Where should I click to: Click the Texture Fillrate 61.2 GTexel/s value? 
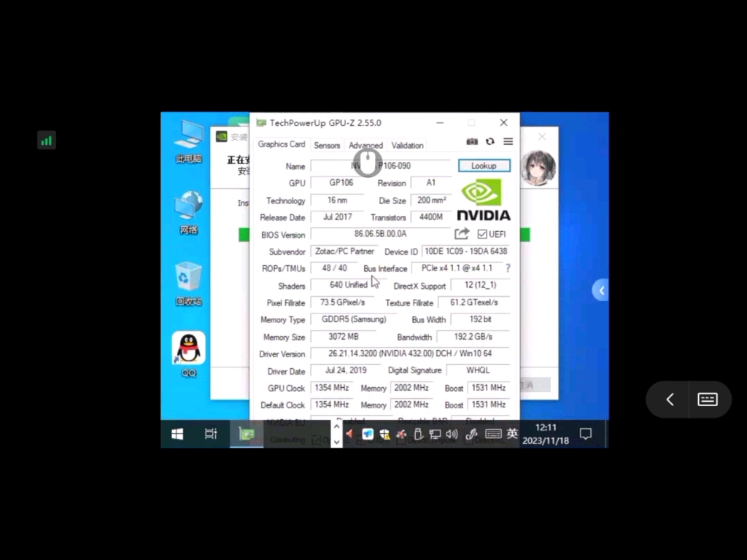click(x=474, y=303)
